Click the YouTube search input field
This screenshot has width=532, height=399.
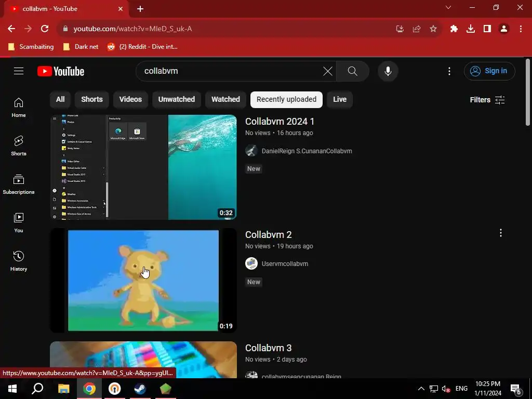coord(231,71)
